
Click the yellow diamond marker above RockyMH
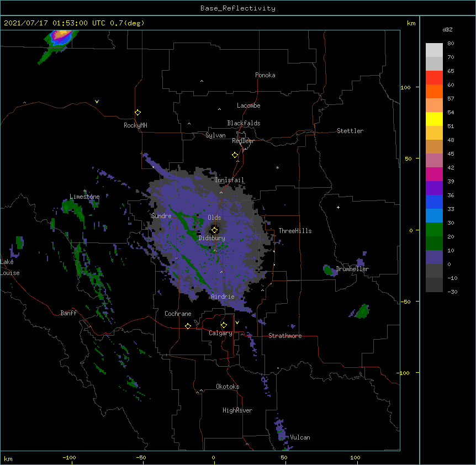[x=137, y=113]
